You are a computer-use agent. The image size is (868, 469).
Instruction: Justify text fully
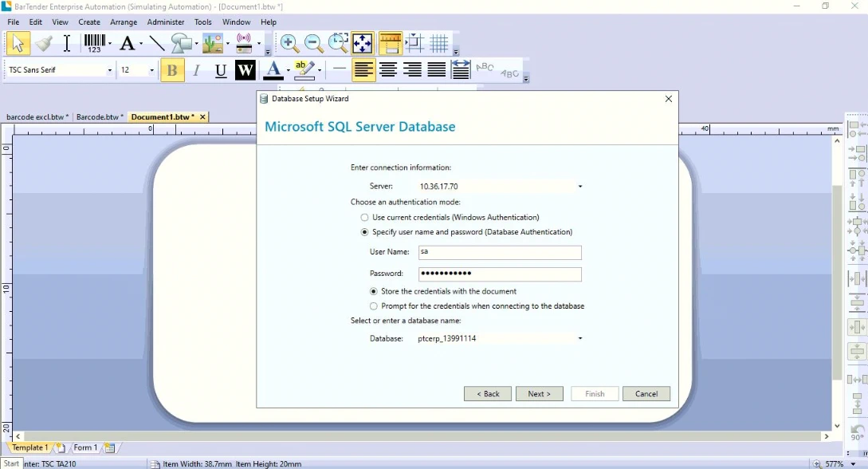437,70
